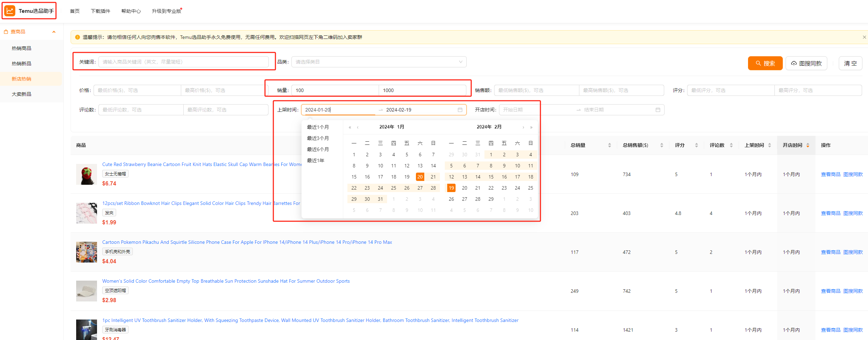868x340 pixels.
Task: Click the minimum 销售额 input
Action: [x=537, y=90]
